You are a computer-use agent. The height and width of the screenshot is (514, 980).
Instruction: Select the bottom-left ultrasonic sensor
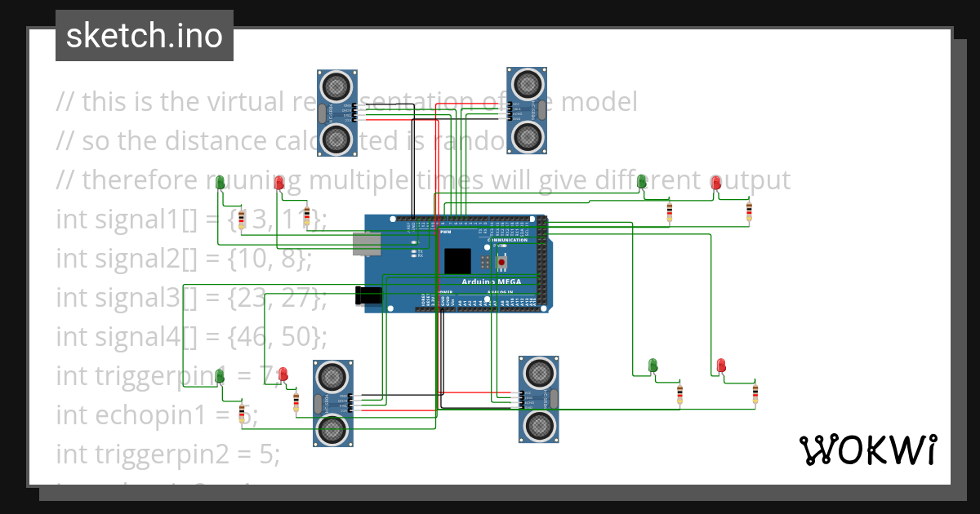tap(333, 402)
